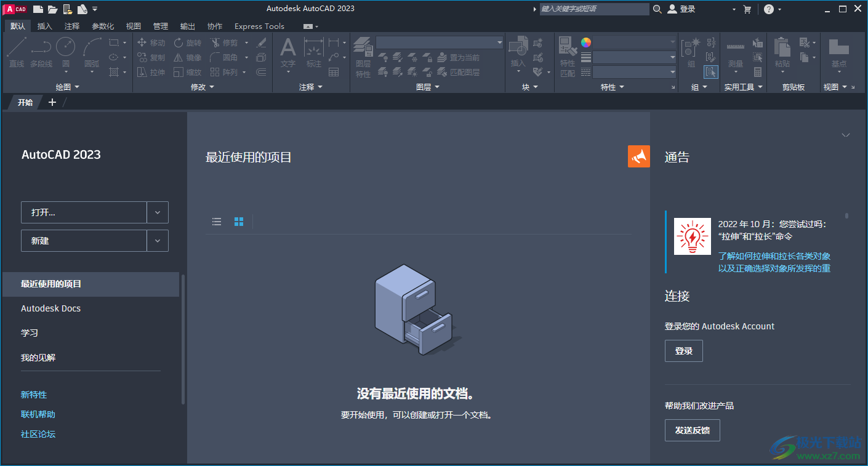
Task: Click the Open file icon in quick access toolbar
Action: 52,9
